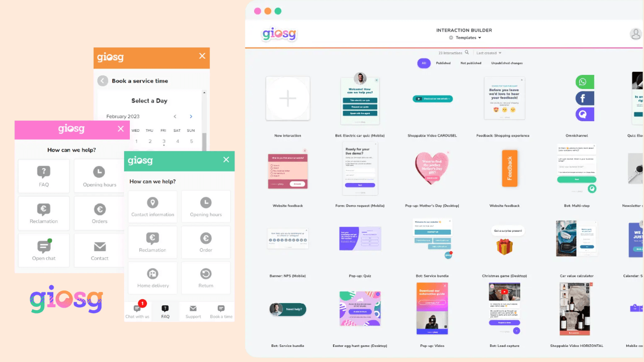This screenshot has width=644, height=362.
Task: Open the Mother's Day heart pop-up thumbnail
Action: point(432,167)
